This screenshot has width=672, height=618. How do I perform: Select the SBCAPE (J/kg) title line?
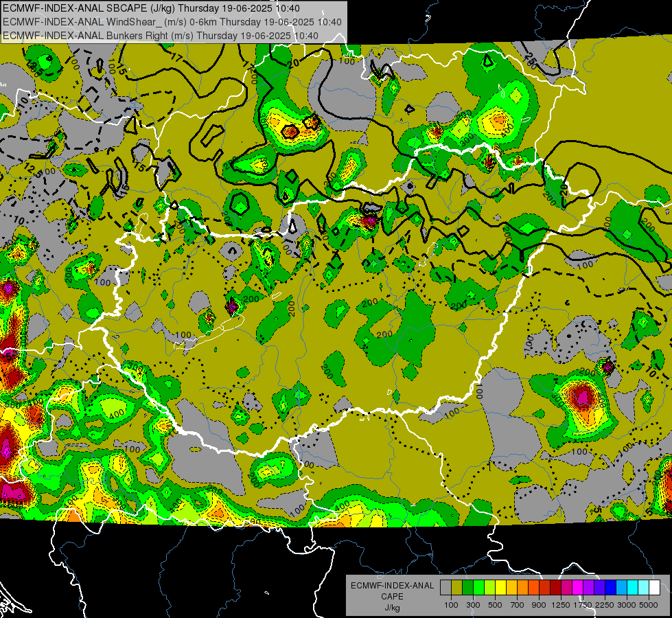tap(151, 8)
